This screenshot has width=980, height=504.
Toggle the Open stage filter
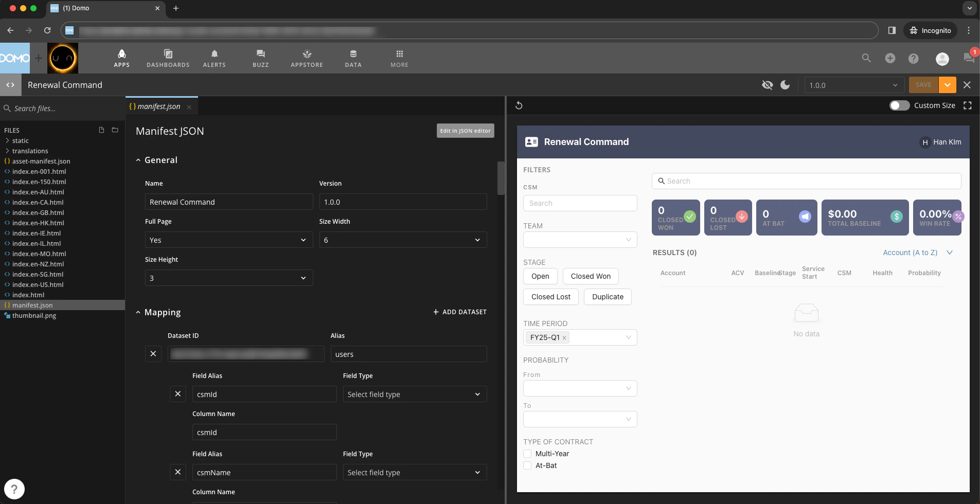point(540,276)
